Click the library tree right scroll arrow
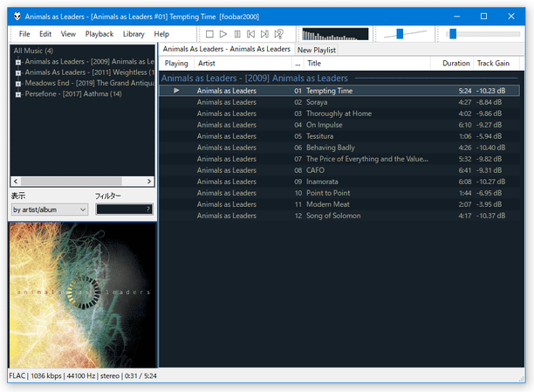The image size is (534, 392). pyautogui.click(x=149, y=182)
